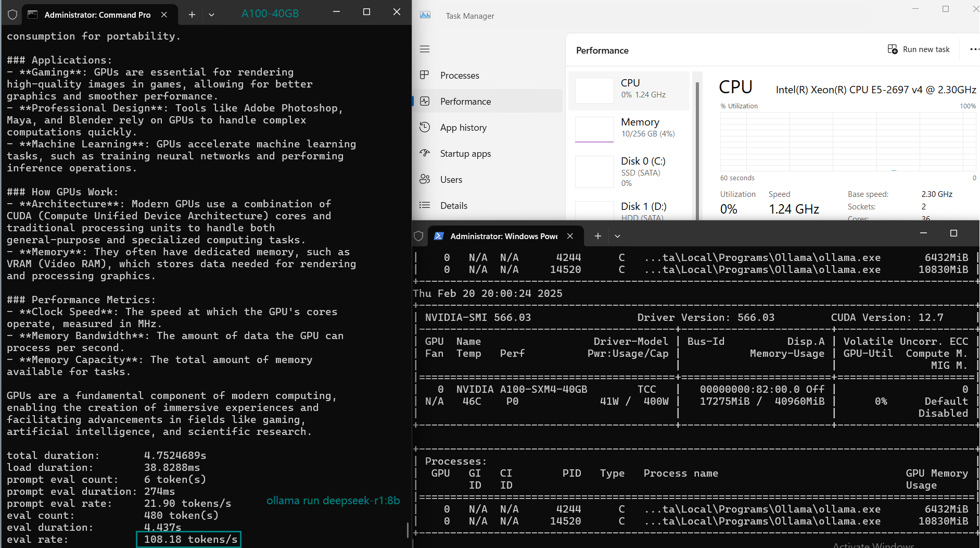Image resolution: width=980 pixels, height=548 pixels.
Task: Select Processes icon in Task Manager sidebar
Action: click(425, 75)
